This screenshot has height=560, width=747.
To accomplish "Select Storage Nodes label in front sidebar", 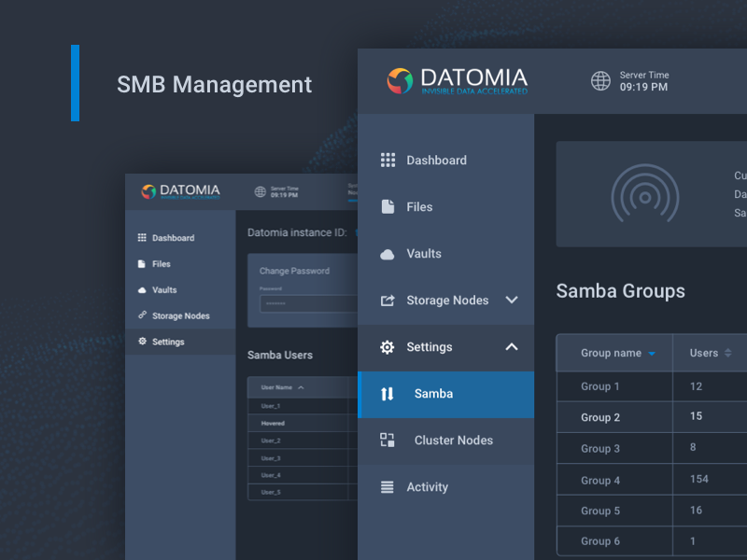I will coord(447,301).
